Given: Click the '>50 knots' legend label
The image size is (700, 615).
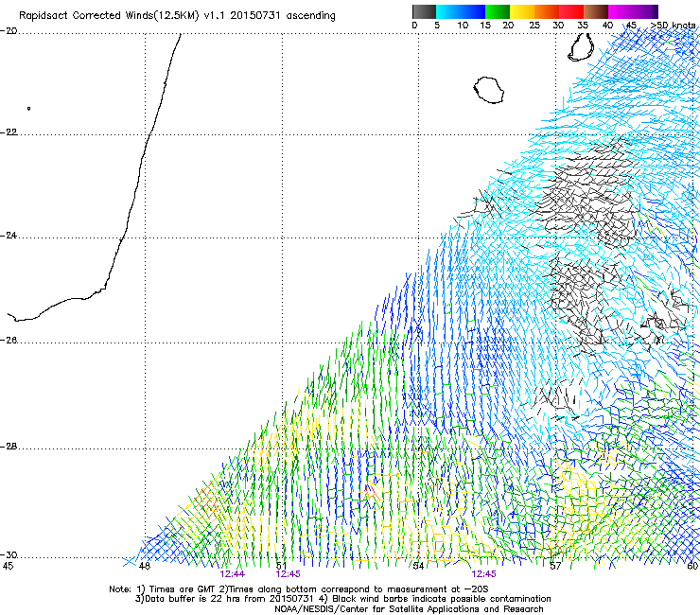Looking at the screenshot, I should click(673, 26).
